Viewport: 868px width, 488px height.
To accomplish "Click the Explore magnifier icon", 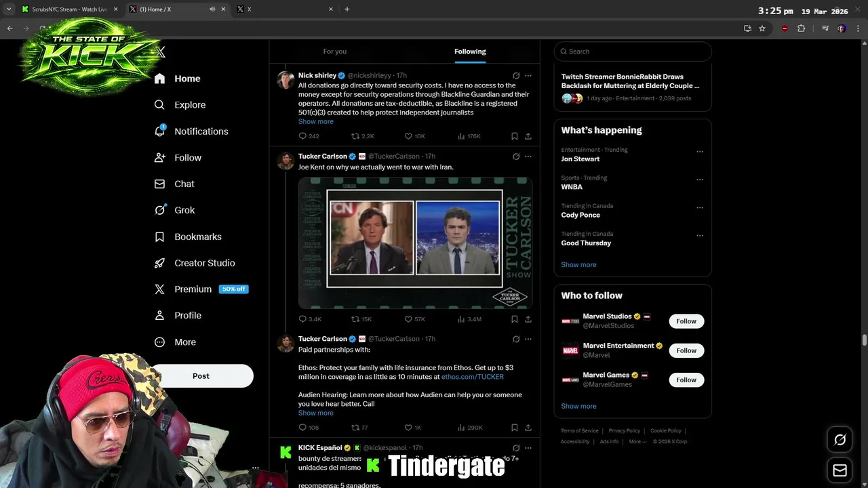I will (x=159, y=105).
